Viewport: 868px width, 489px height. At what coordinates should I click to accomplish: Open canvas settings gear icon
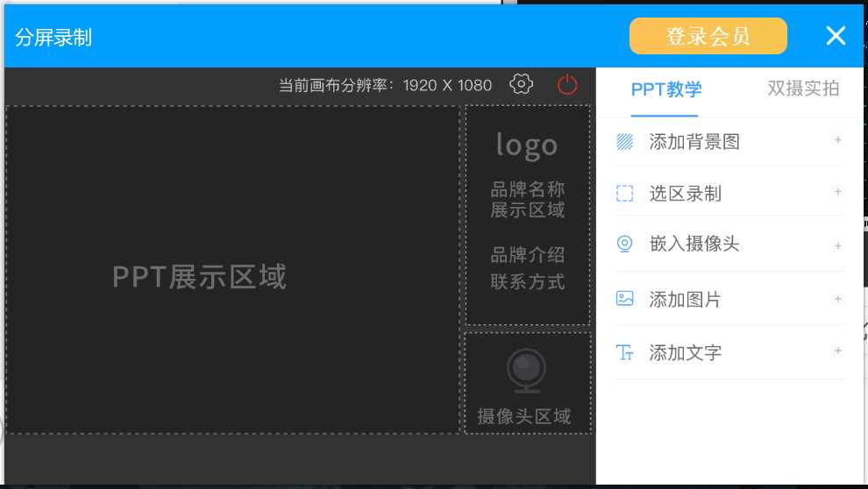coord(522,84)
